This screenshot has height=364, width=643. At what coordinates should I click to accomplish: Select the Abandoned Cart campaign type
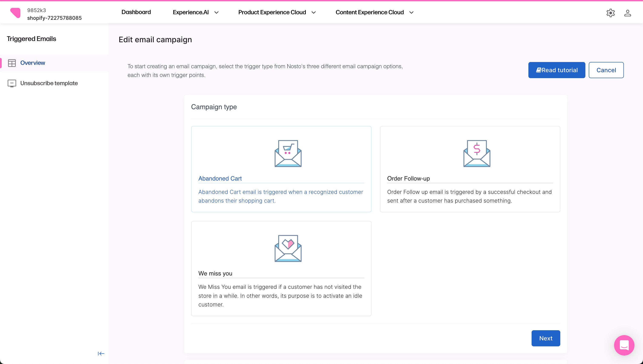(x=281, y=169)
